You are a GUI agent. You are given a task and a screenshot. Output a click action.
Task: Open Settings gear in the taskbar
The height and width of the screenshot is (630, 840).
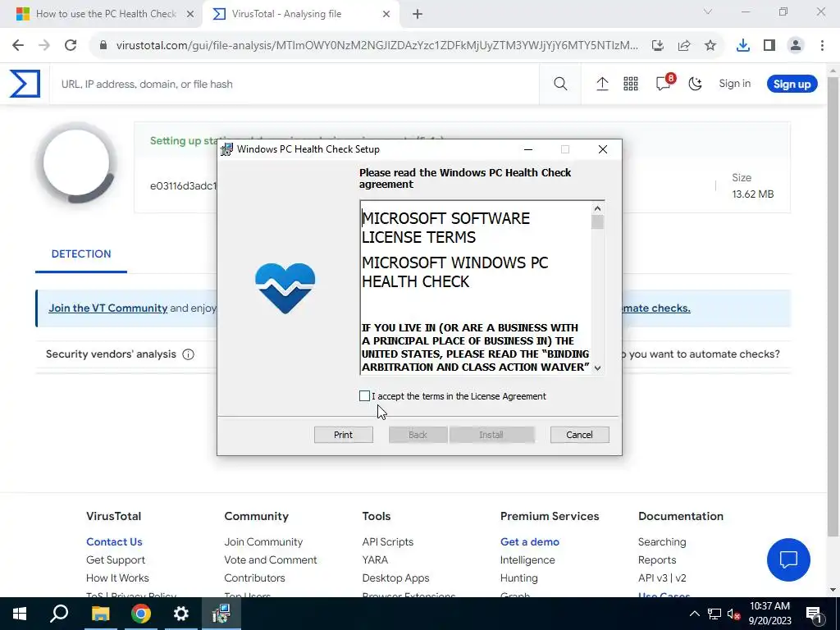(x=181, y=614)
